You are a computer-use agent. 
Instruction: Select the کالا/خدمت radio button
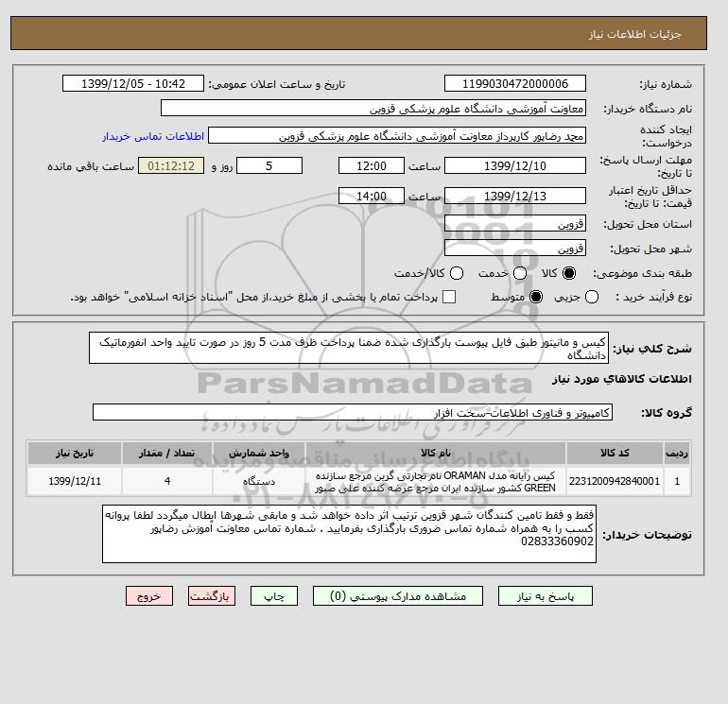457,273
